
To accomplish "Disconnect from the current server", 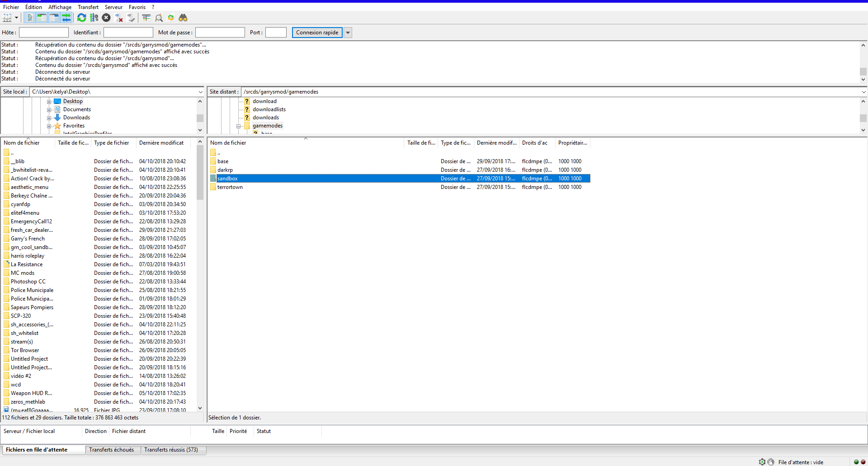I will click(x=119, y=18).
